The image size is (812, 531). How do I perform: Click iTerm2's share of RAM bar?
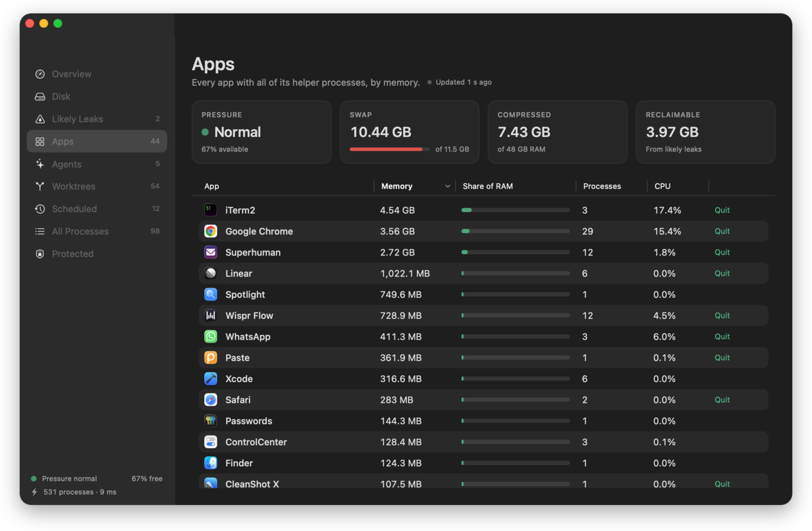point(516,210)
